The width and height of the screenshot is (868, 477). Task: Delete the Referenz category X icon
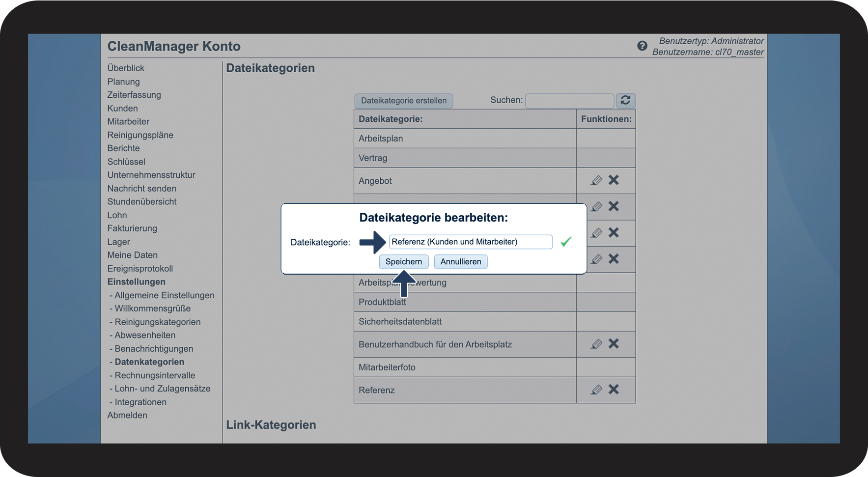[614, 390]
